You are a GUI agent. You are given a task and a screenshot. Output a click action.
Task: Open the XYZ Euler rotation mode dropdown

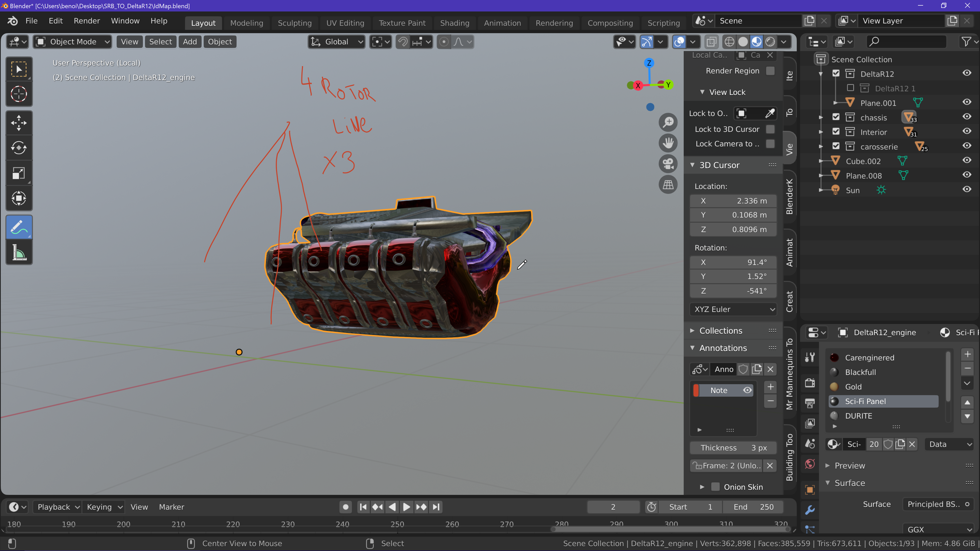pyautogui.click(x=733, y=309)
